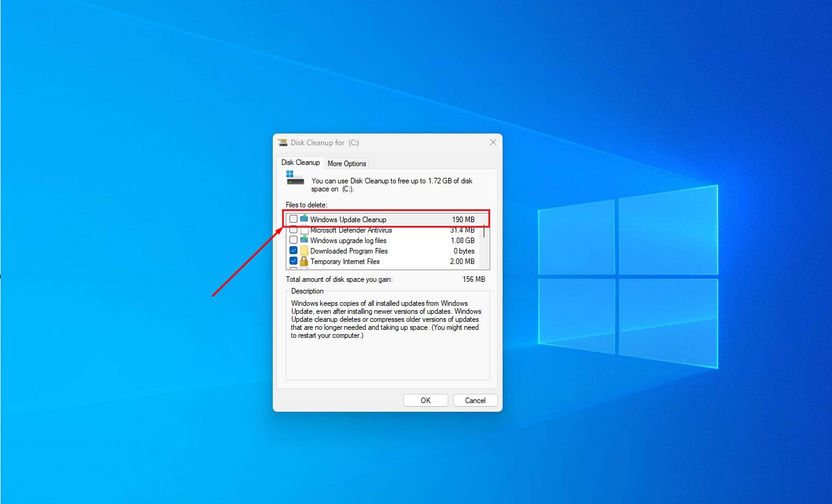Image resolution: width=832 pixels, height=504 pixels.
Task: Click the "Files to delete:" label
Action: (307, 204)
